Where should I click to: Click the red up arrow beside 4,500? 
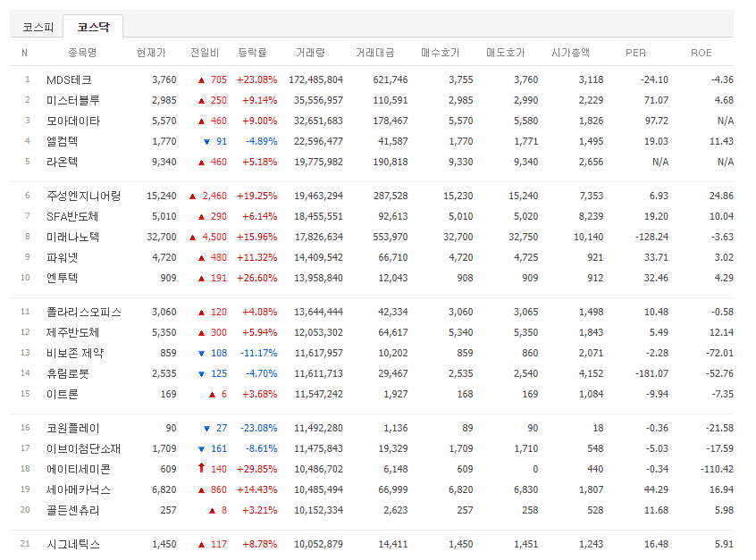click(192, 238)
